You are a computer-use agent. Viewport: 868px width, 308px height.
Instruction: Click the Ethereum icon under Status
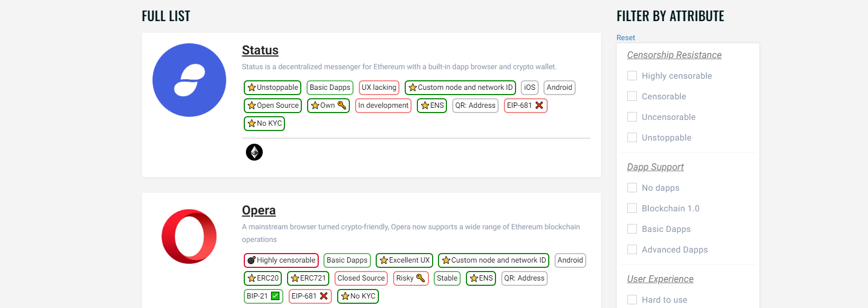(254, 152)
